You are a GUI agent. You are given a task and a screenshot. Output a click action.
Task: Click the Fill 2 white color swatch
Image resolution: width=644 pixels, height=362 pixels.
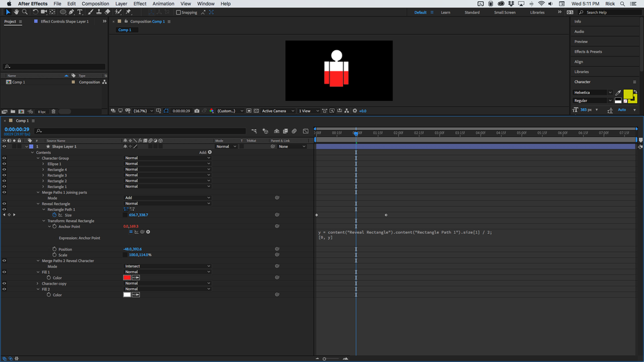tap(127, 295)
